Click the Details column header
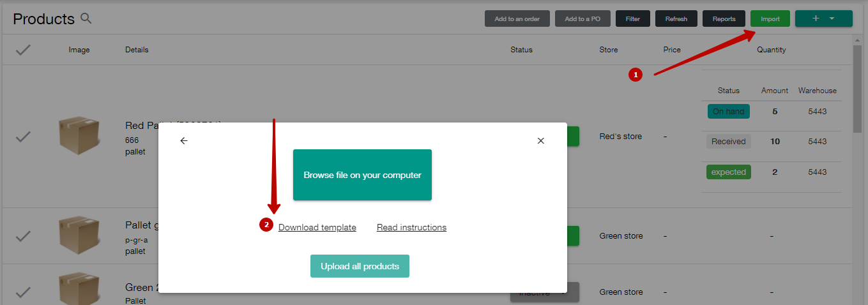Image resolution: width=868 pixels, height=305 pixels. pos(137,50)
